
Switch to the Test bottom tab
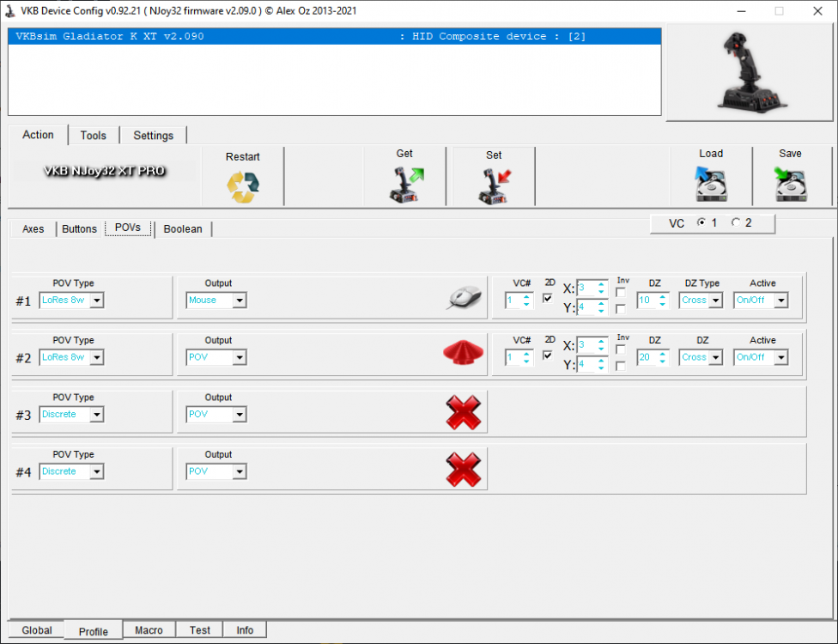pyautogui.click(x=200, y=630)
